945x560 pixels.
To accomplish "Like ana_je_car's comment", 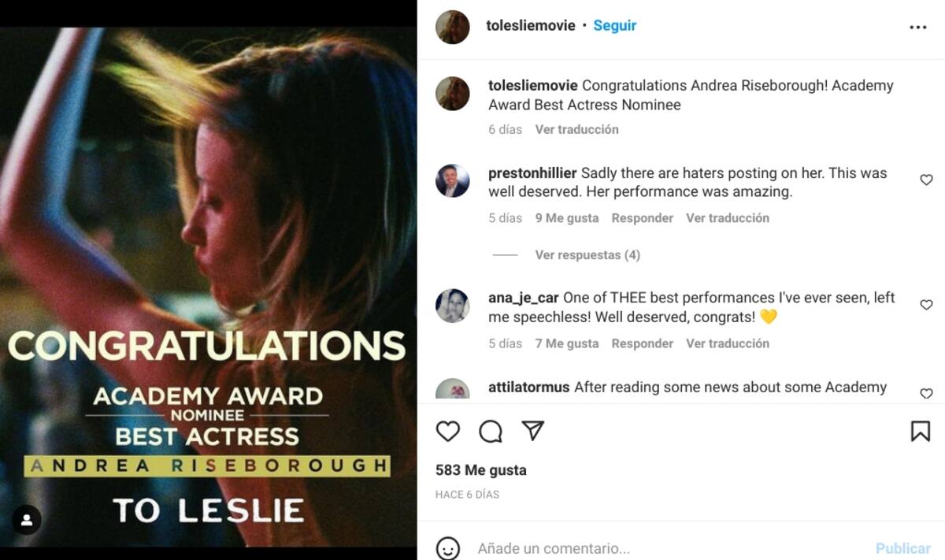I will pyautogui.click(x=926, y=305).
